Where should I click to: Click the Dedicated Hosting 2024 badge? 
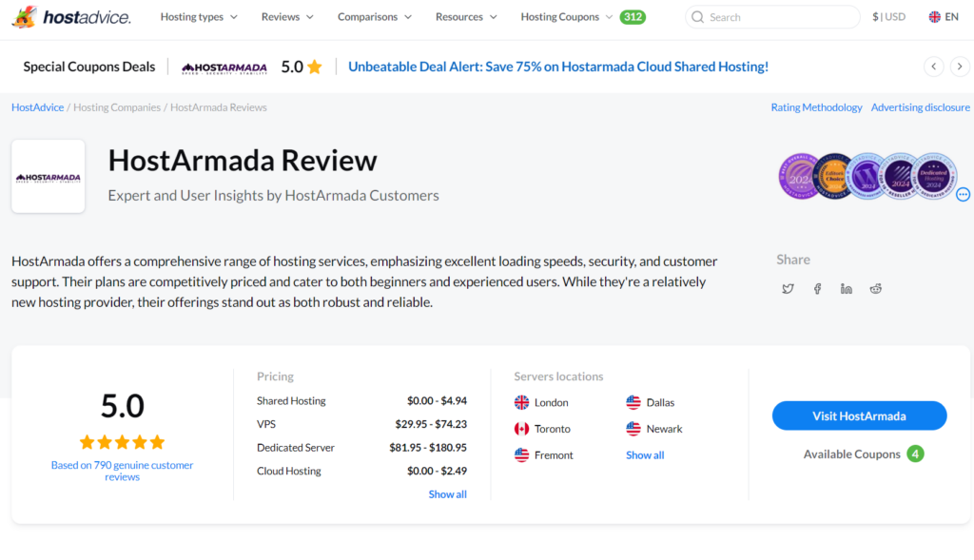pyautogui.click(x=934, y=176)
